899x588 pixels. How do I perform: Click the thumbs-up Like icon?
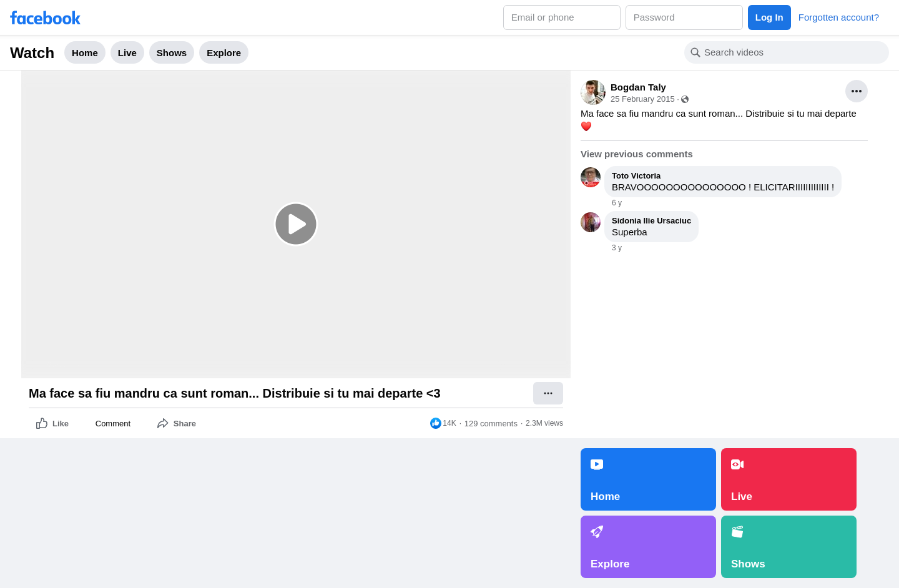pos(42,423)
